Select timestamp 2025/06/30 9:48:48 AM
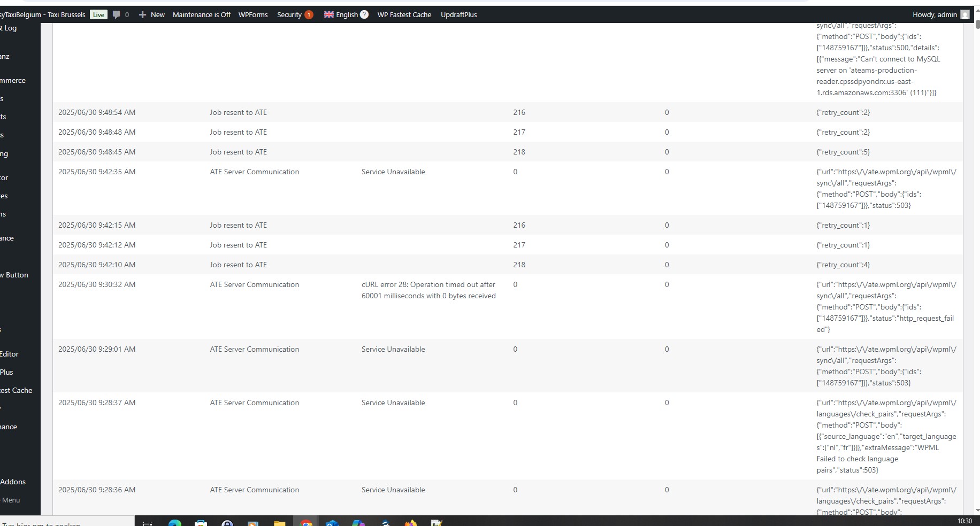This screenshot has width=980, height=526. point(97,132)
